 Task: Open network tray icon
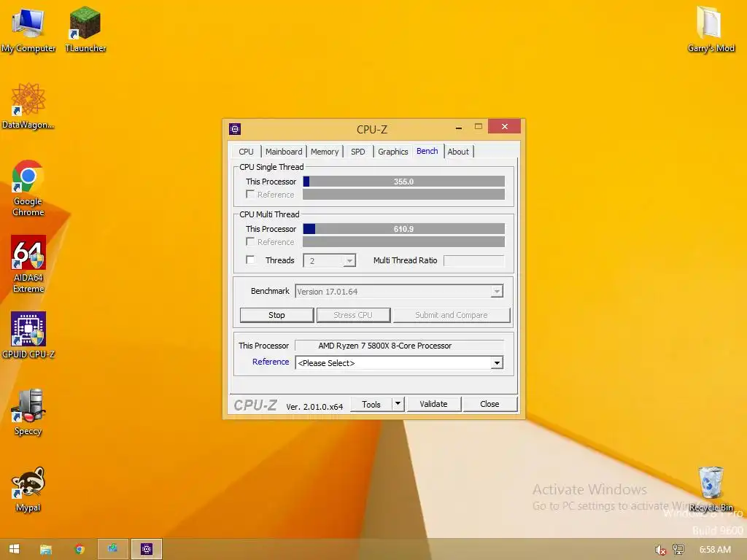pos(678,550)
